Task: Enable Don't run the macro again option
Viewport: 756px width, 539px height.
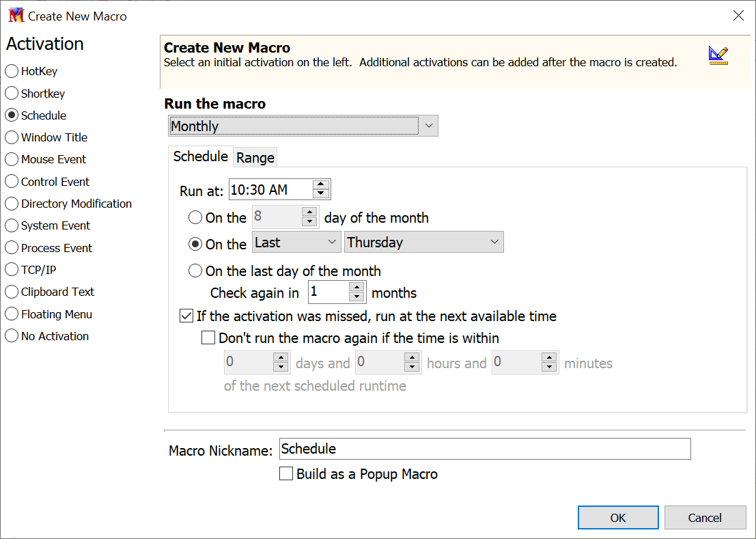Action: [x=208, y=337]
